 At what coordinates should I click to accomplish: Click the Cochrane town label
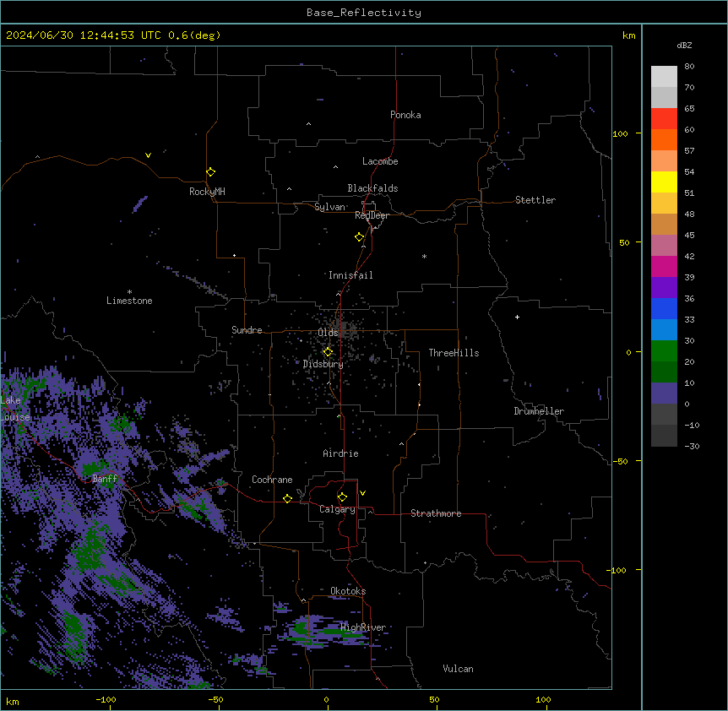pyautogui.click(x=272, y=480)
